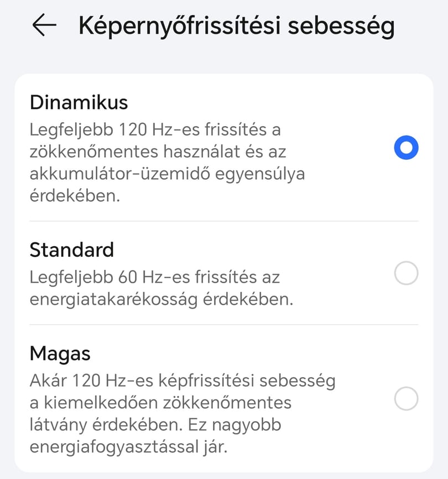Click the 'látvány érdekében. Ez nagyobb' line
Viewport: 448px width, 479px height.
tap(155, 425)
